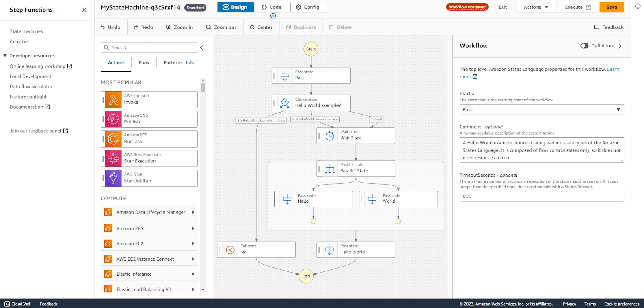Open Cookie preferences in footer

pyautogui.click(x=621, y=304)
